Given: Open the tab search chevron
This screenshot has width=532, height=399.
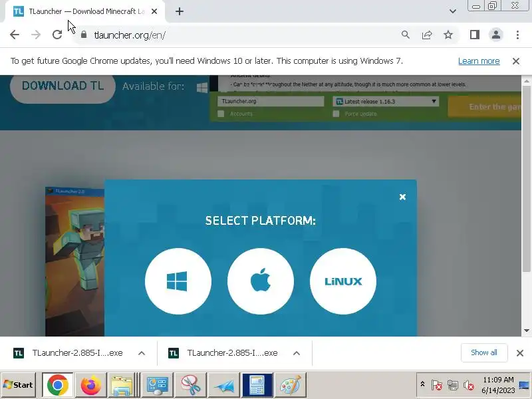Looking at the screenshot, I should pyautogui.click(x=453, y=11).
